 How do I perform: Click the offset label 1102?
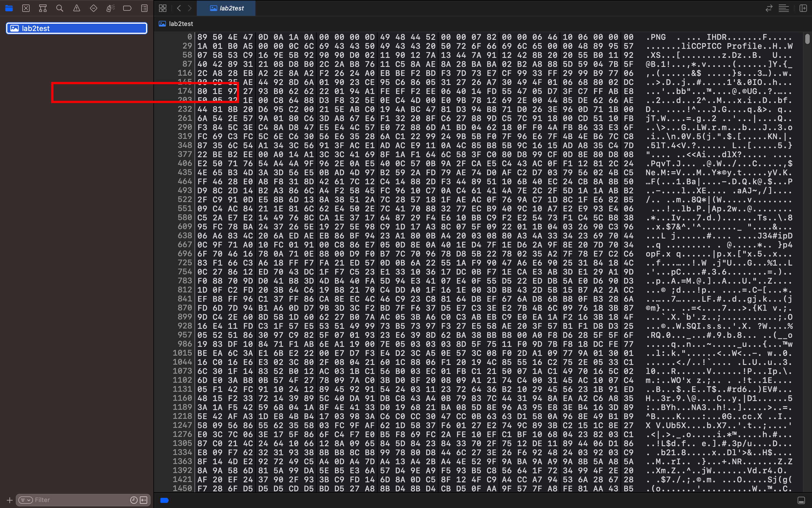click(x=182, y=380)
